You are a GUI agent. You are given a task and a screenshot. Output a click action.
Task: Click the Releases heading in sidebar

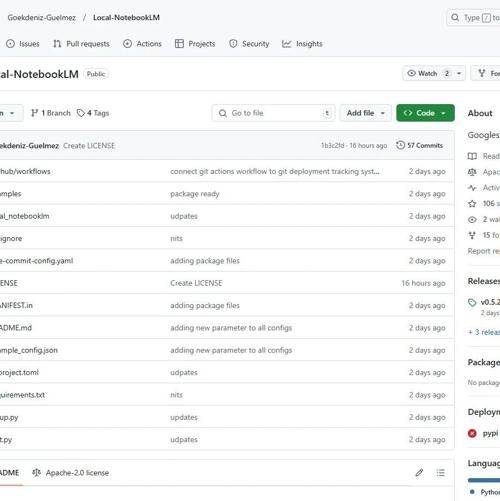click(x=484, y=281)
